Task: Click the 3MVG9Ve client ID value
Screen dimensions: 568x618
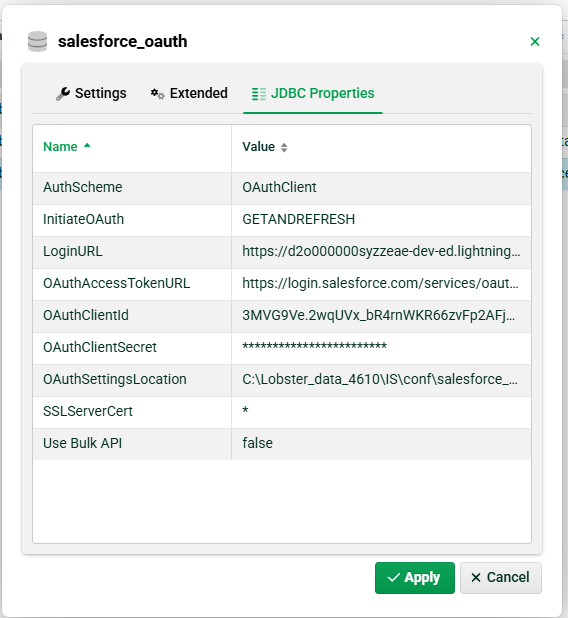Action: (x=378, y=315)
